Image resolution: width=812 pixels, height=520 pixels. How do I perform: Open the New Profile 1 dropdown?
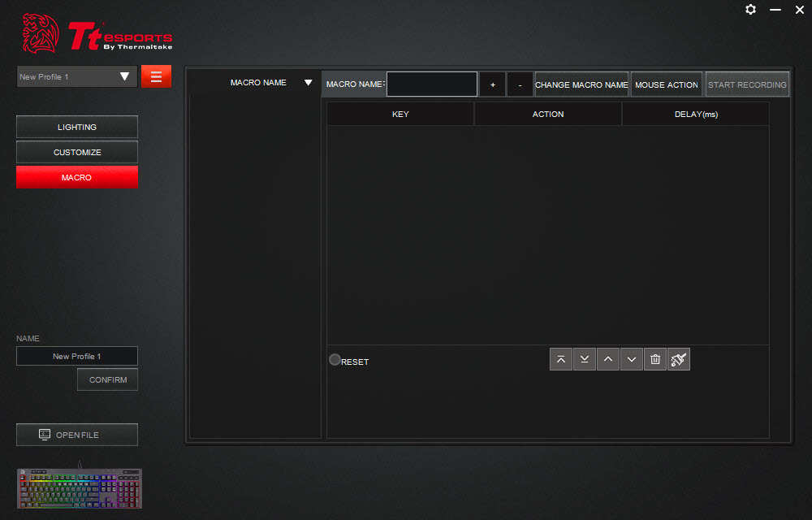click(76, 76)
